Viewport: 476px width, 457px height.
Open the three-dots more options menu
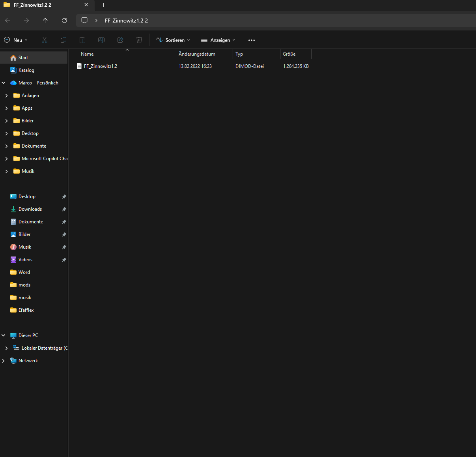click(252, 40)
